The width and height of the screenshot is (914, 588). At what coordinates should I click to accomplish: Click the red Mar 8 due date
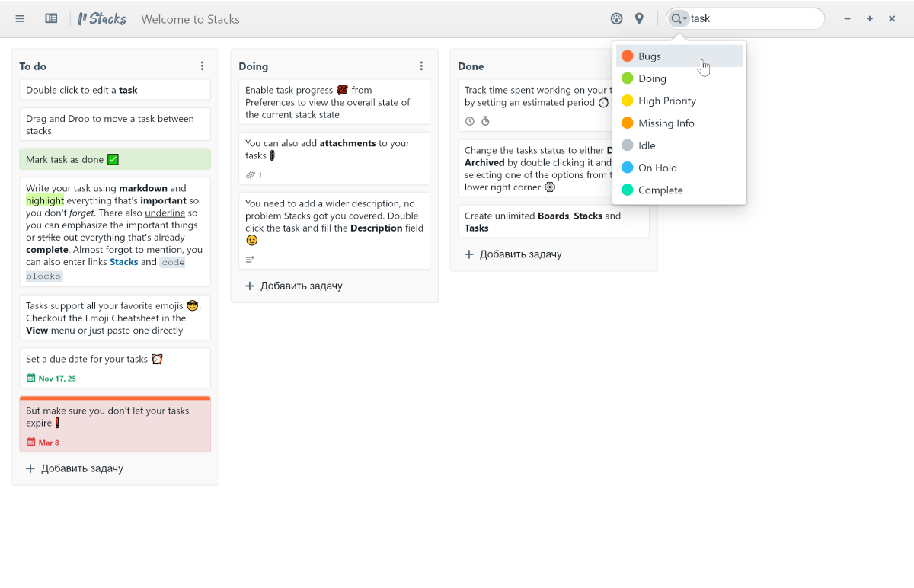[x=43, y=443]
